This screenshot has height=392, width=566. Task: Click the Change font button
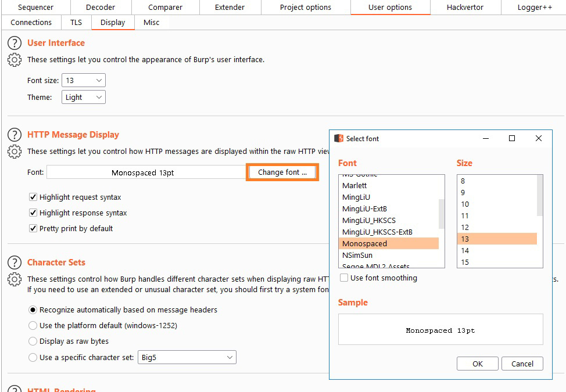tap(282, 172)
